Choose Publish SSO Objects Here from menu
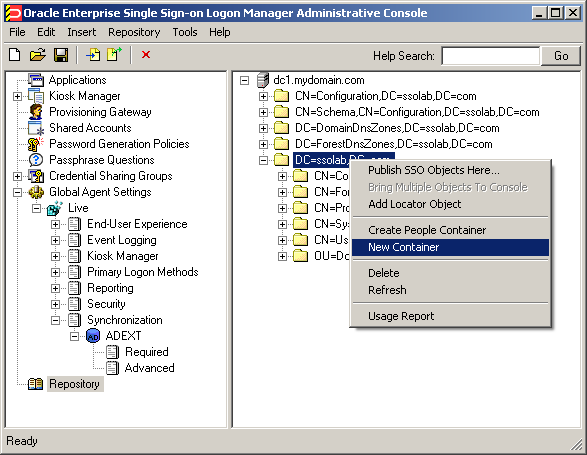Image resolution: width=587 pixels, height=455 pixels. click(450, 170)
